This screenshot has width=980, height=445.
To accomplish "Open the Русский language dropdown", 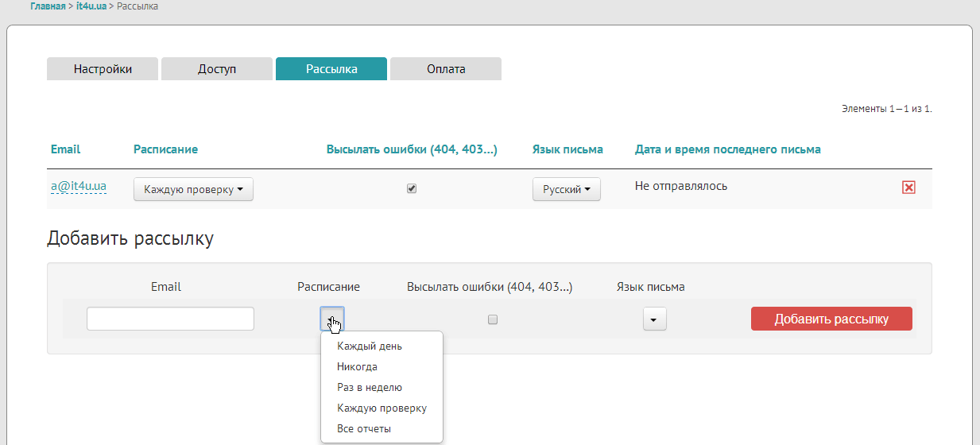I will [x=566, y=190].
